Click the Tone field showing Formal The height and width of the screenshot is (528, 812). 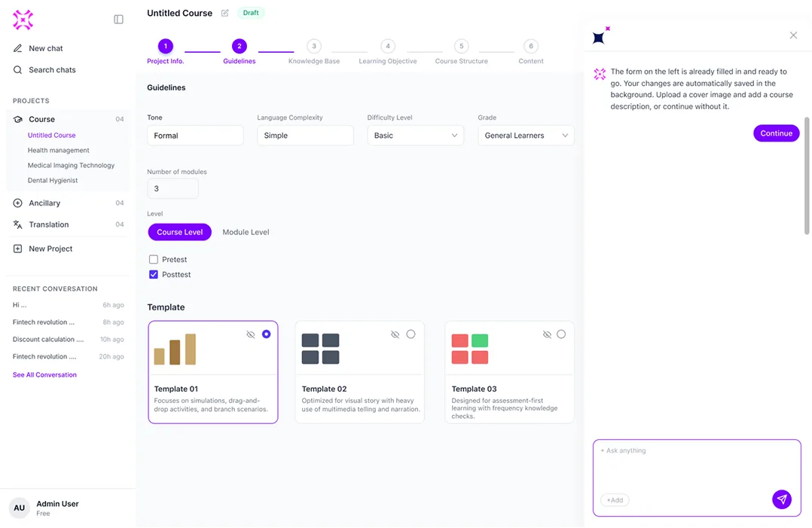click(x=195, y=135)
